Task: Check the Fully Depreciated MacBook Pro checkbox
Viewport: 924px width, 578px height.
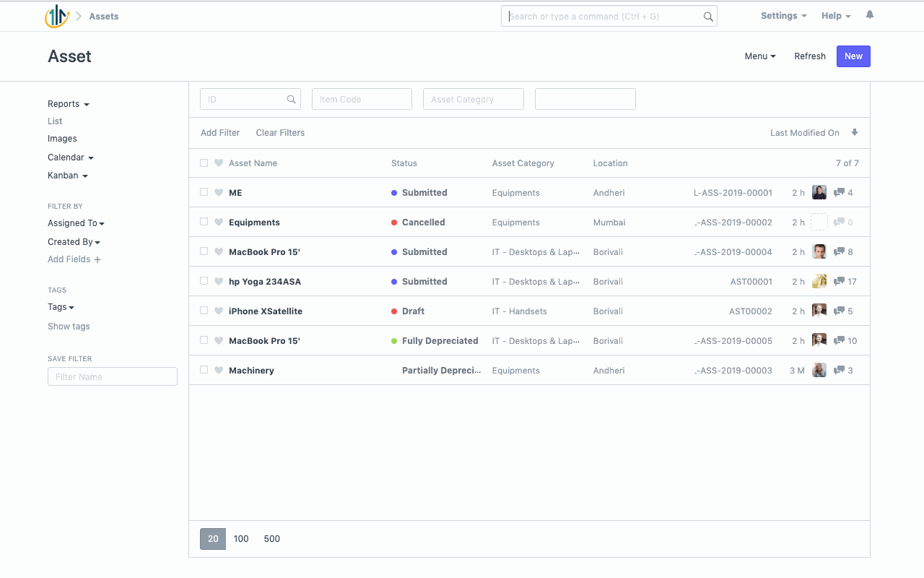Action: point(204,340)
